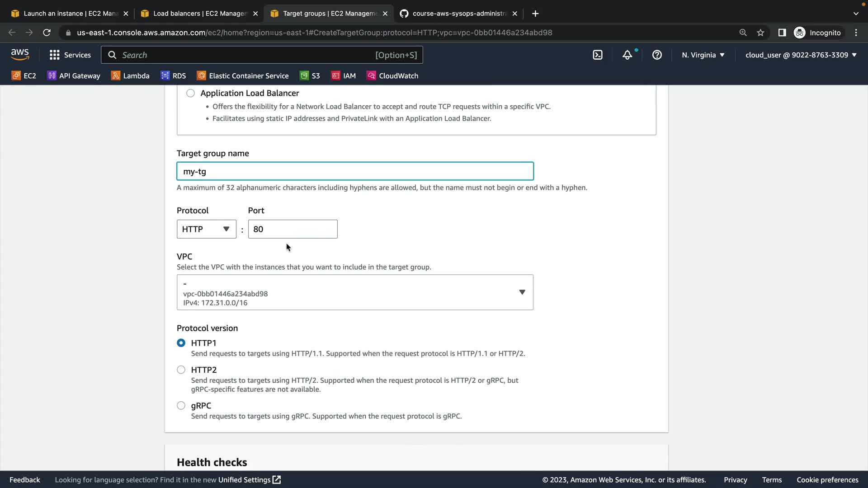The width and height of the screenshot is (868, 488).
Task: Go to AWS console home logo
Action: tap(20, 55)
